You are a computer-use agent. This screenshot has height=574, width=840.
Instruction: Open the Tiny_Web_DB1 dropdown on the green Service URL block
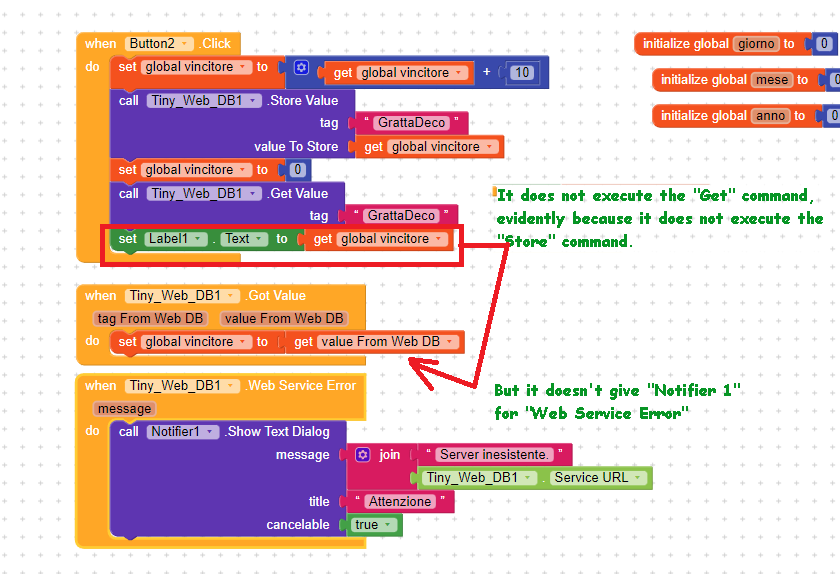click(528, 478)
